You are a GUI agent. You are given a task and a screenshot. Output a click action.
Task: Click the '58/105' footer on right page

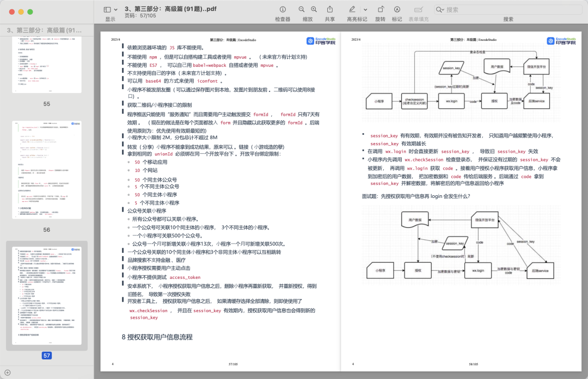(474, 364)
